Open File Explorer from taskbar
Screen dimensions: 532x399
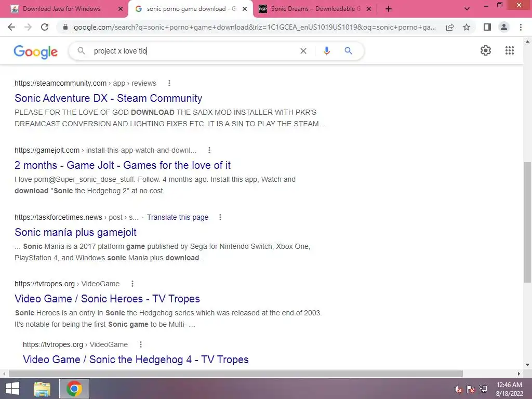pyautogui.click(x=42, y=389)
